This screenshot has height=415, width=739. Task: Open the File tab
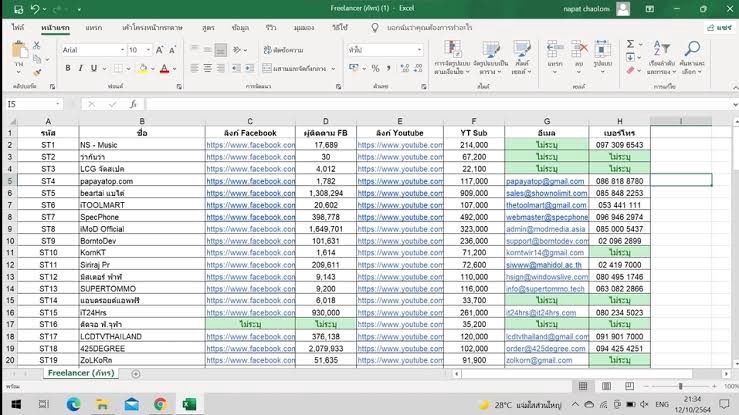[18, 28]
